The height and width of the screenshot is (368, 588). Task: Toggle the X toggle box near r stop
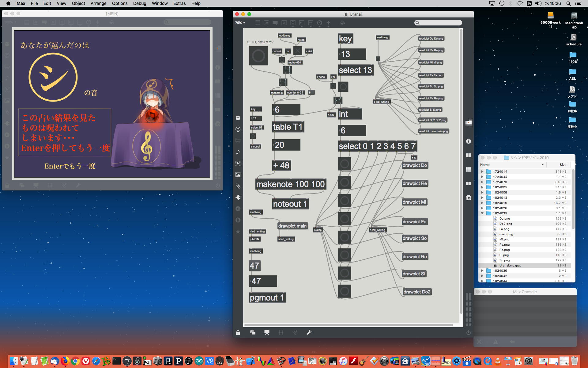[298, 51]
